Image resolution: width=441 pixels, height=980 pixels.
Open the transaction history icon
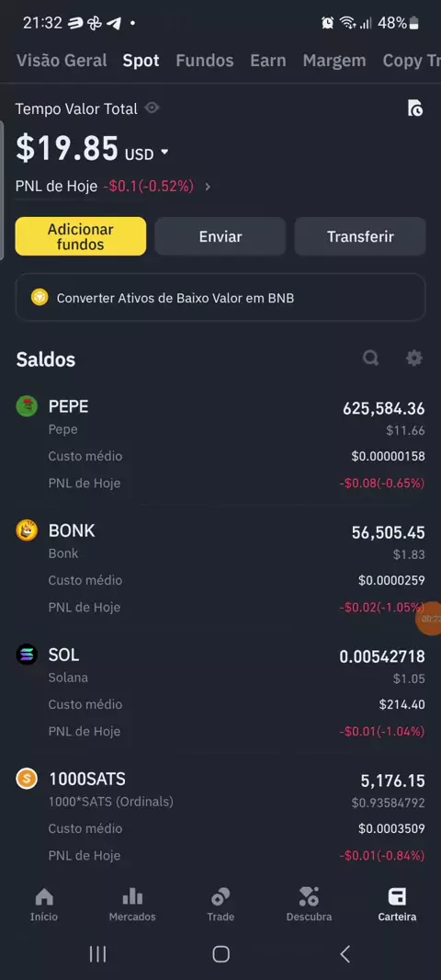[414, 108]
